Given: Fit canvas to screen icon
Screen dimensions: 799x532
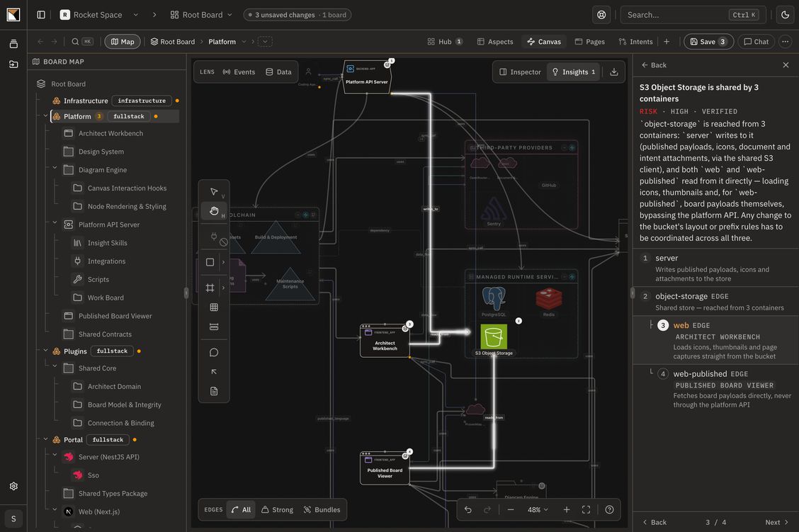Looking at the screenshot, I should [586, 509].
